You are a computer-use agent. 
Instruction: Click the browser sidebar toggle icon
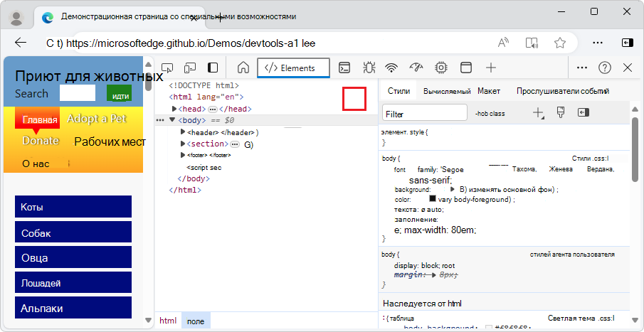[627, 43]
